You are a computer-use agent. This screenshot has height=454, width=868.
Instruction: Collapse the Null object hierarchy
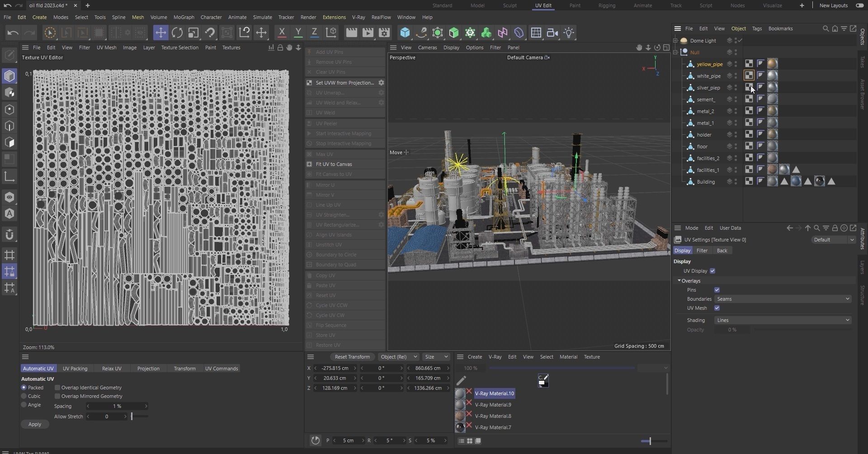click(675, 52)
